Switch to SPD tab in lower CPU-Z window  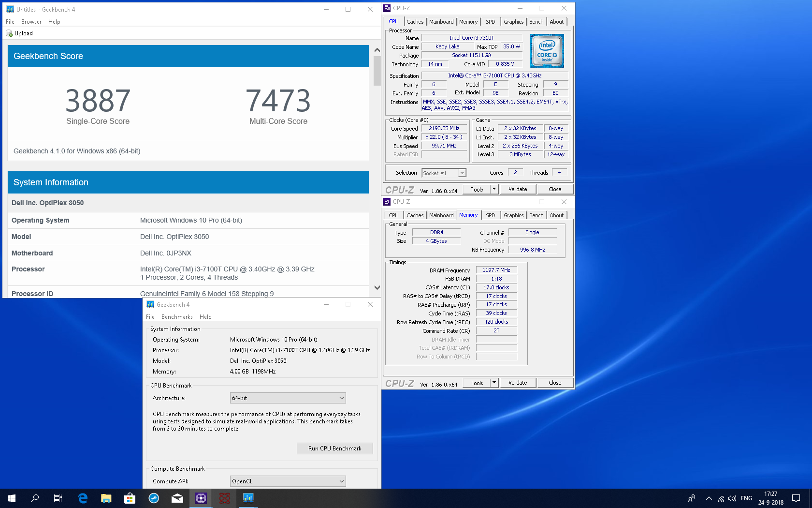491,215
